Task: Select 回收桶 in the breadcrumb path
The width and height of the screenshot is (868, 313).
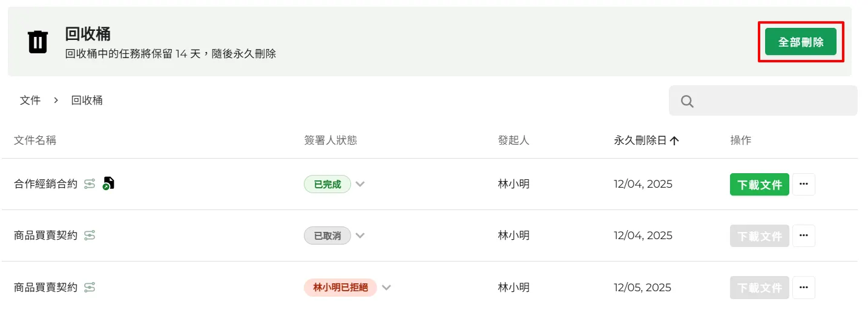Action: (87, 100)
